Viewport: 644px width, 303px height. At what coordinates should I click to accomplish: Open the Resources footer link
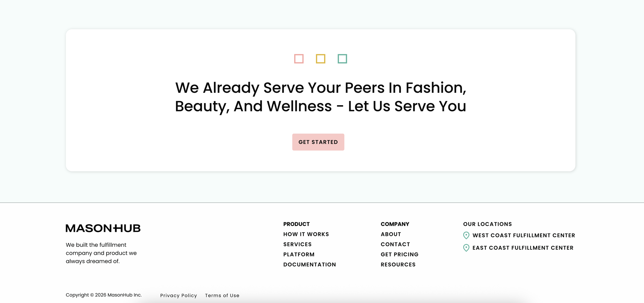[398, 265]
